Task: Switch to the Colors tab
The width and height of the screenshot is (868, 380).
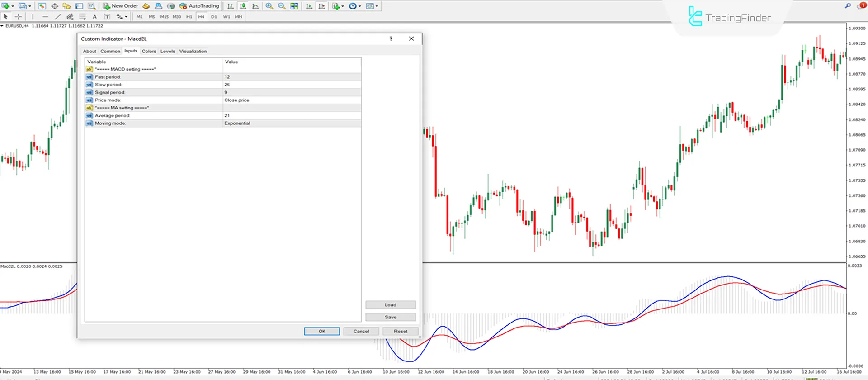Action: (x=149, y=51)
